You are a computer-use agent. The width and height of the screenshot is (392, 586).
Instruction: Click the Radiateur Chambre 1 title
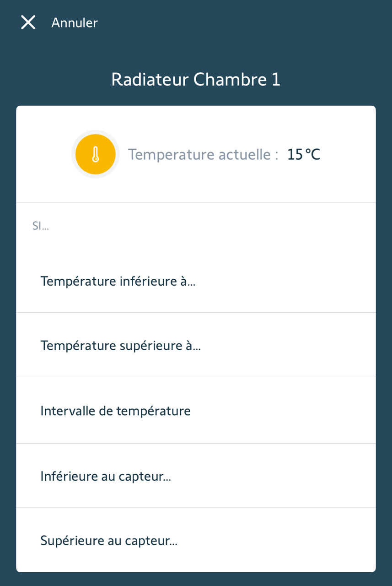196,80
